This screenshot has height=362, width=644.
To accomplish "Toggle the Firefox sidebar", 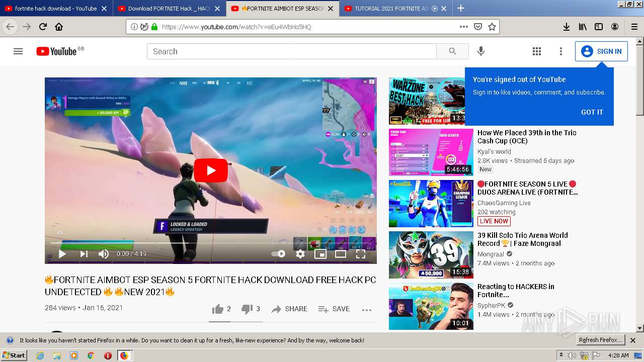I will pyautogui.click(x=599, y=27).
